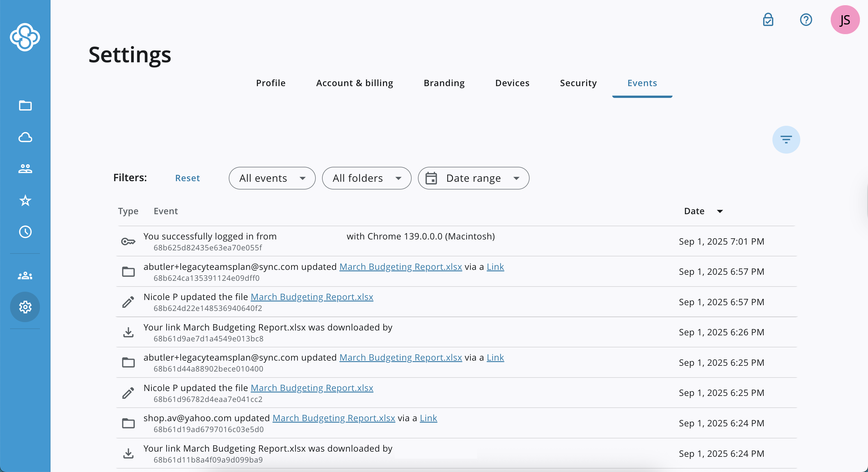Viewport: 868px width, 472px height.
Task: Open the Vault cloud icon
Action: tap(25, 137)
